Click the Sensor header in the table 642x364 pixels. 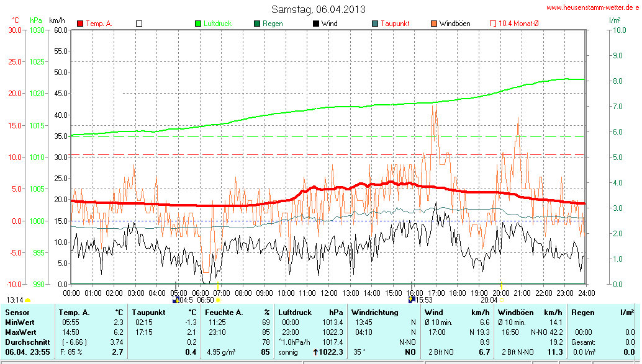(x=17, y=312)
